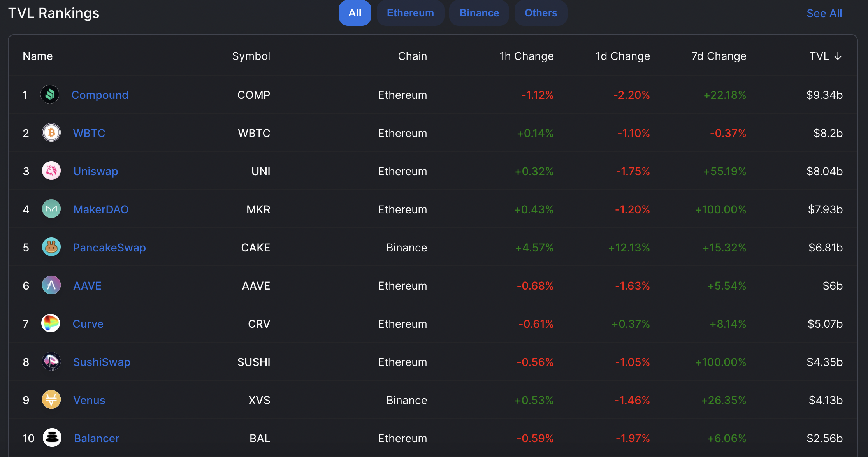Toggle TVL column sort arrow
The width and height of the screenshot is (868, 457).
(x=838, y=56)
